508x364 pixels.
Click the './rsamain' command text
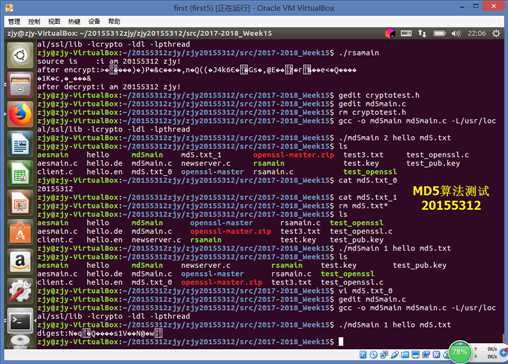[x=359, y=53]
